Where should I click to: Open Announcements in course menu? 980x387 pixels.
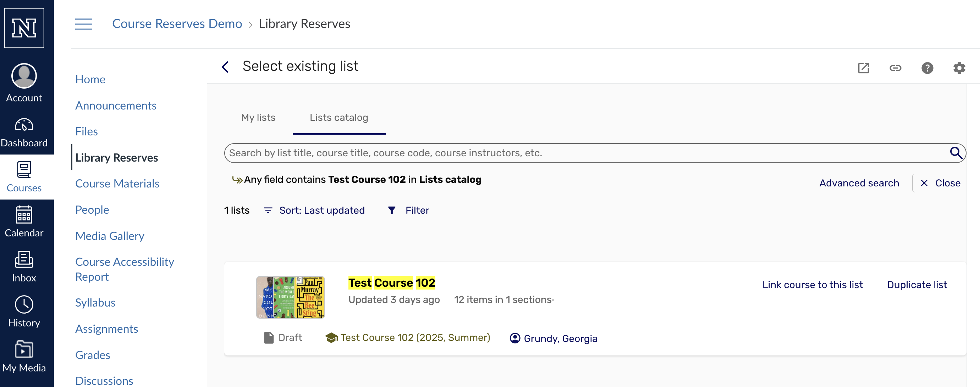click(116, 105)
